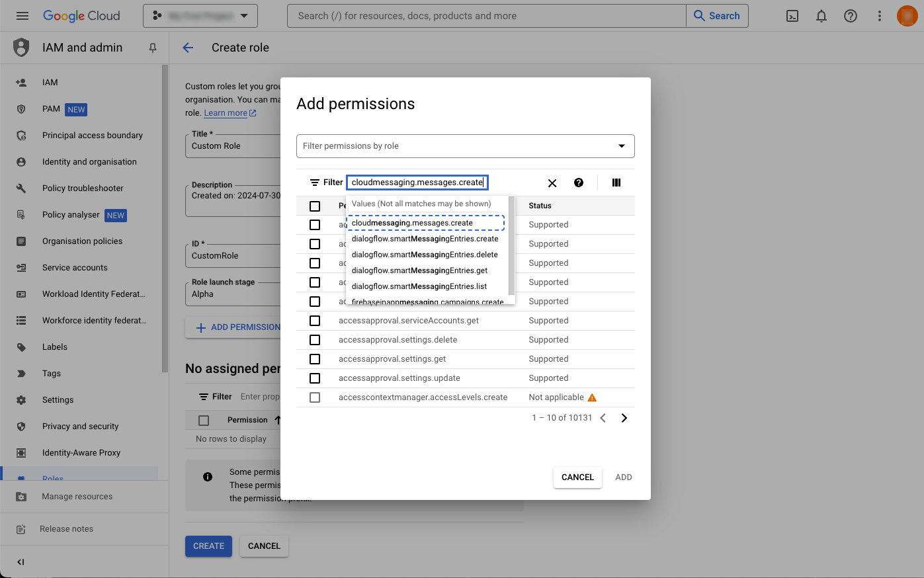Click the filter help icon

[578, 183]
